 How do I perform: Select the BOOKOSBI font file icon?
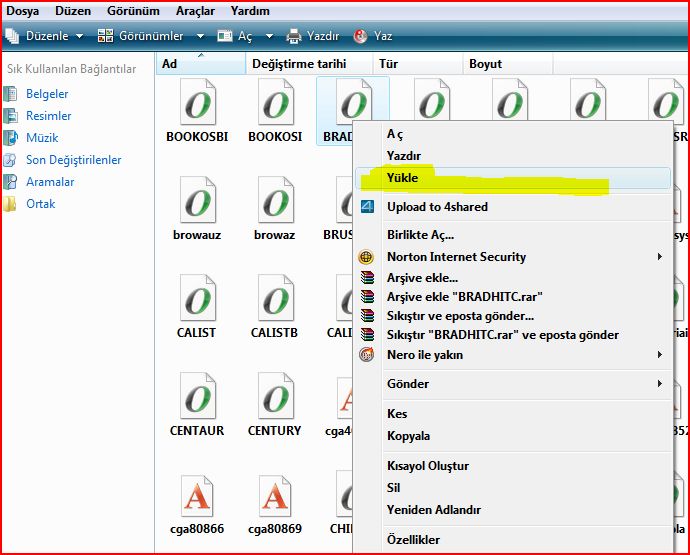(x=198, y=104)
